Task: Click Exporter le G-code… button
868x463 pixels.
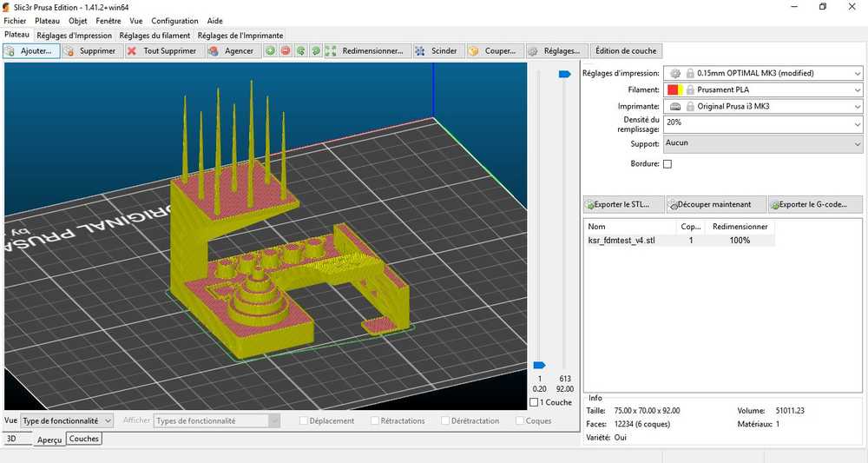Action: (815, 204)
